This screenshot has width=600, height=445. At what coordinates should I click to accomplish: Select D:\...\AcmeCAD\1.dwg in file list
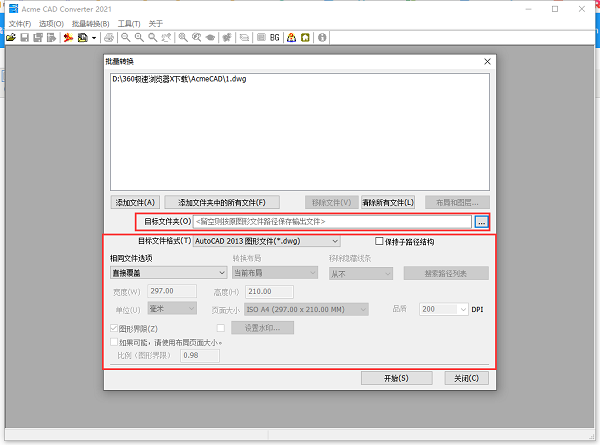pos(179,79)
